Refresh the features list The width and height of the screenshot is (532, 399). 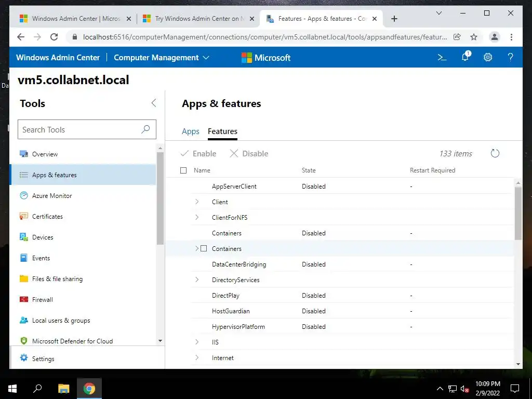click(495, 153)
